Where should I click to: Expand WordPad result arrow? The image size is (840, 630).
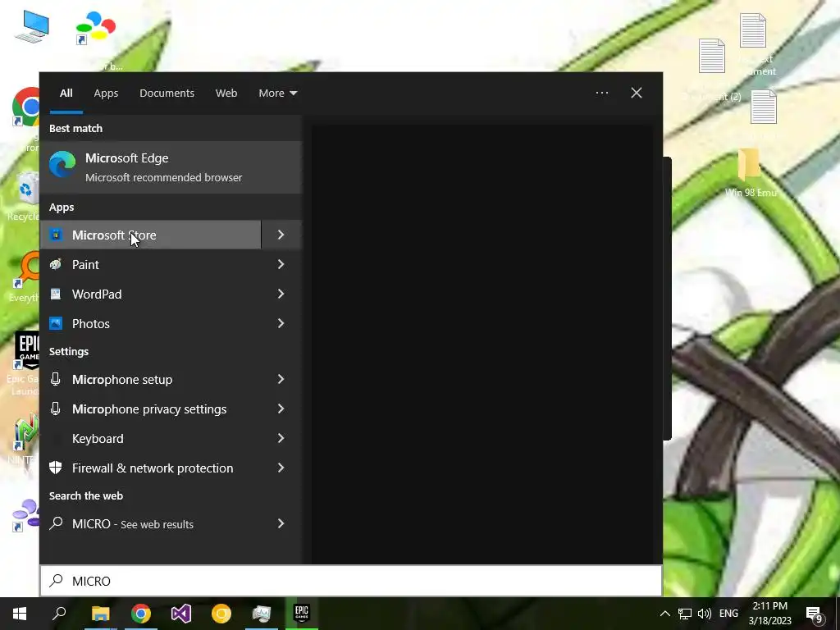[x=281, y=294]
